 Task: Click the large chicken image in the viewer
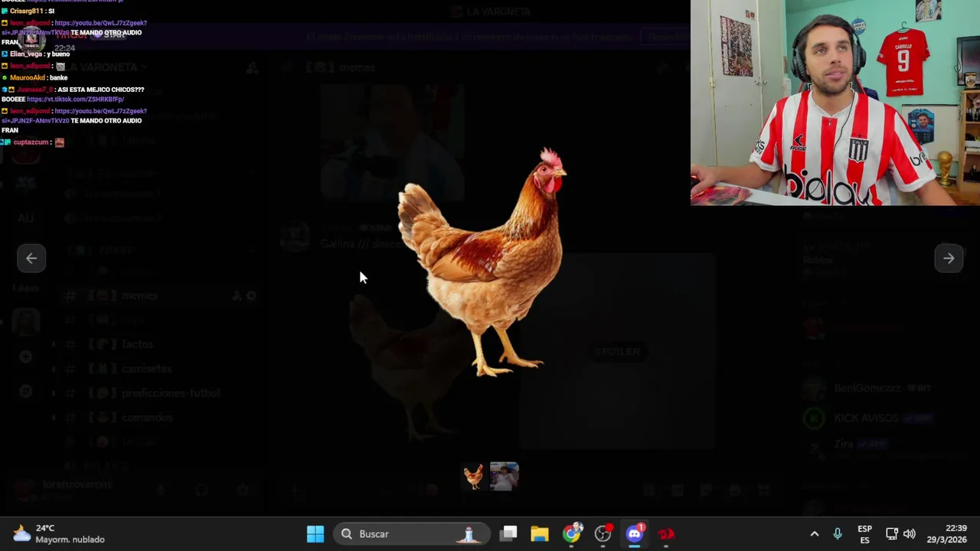tap(483, 262)
